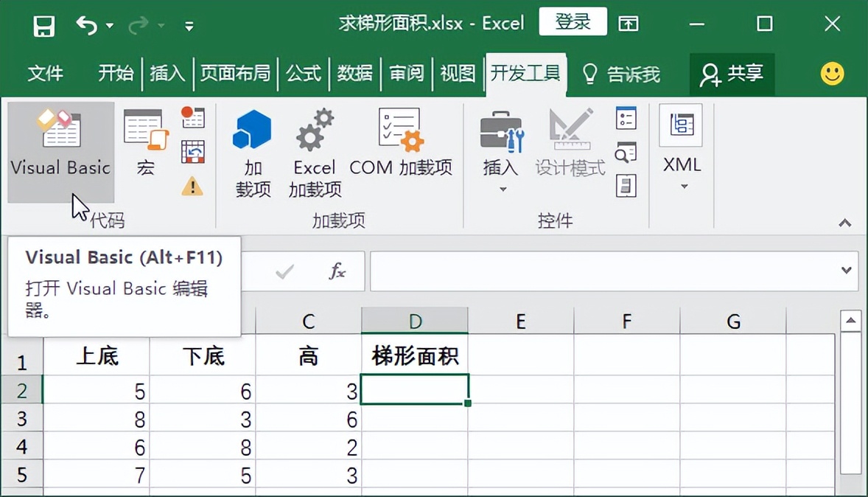Open 宏安全性 via the warning triangle icon
The width and height of the screenshot is (868, 497).
pyautogui.click(x=192, y=186)
